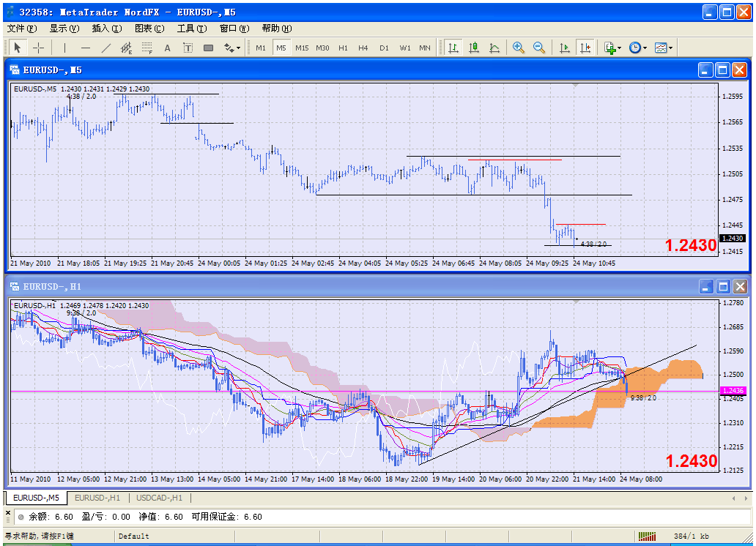Toggle chart shift button
The image size is (756, 546).
tap(585, 48)
